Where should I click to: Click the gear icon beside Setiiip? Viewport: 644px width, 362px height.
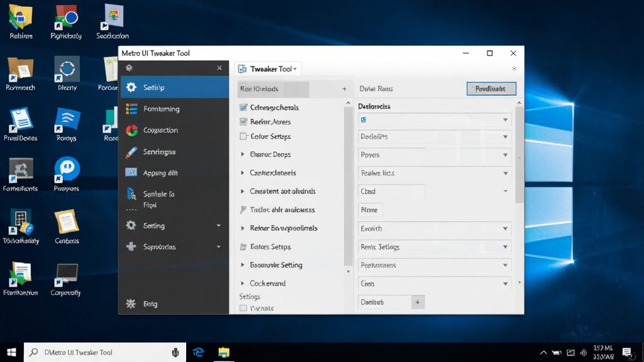(x=131, y=87)
